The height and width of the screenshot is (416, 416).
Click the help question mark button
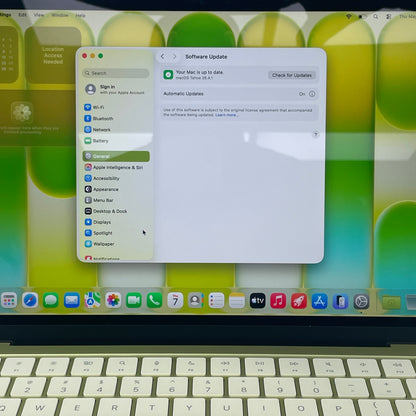tap(315, 134)
